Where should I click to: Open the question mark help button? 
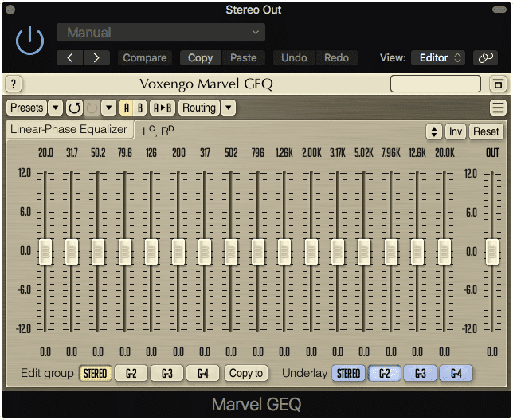14,84
